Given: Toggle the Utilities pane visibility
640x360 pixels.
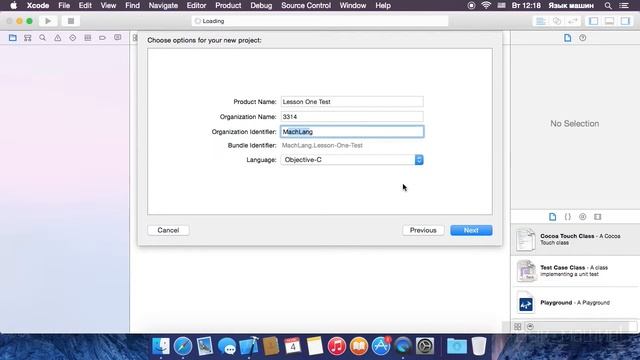Looking at the screenshot, I should pyautogui.click(x=625, y=21).
